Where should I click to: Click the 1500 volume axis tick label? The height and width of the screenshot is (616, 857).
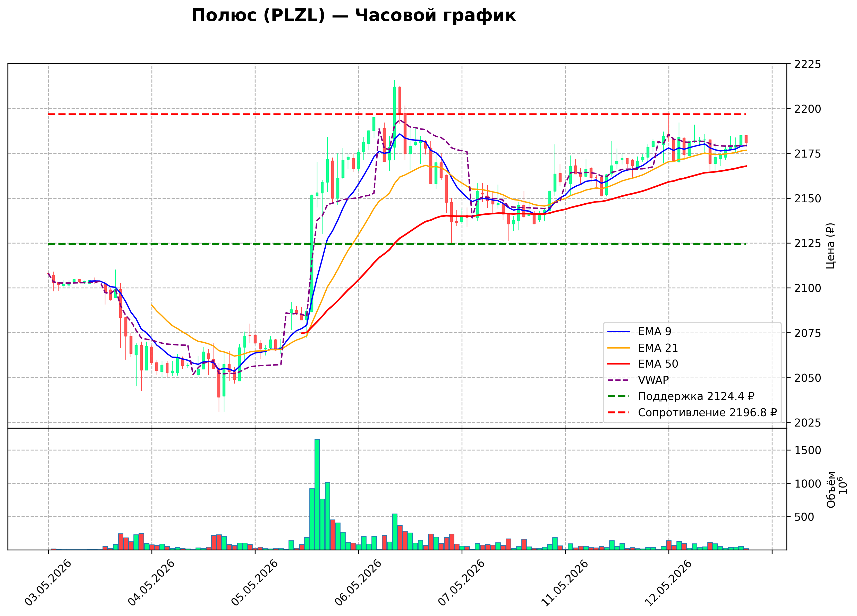(x=808, y=450)
